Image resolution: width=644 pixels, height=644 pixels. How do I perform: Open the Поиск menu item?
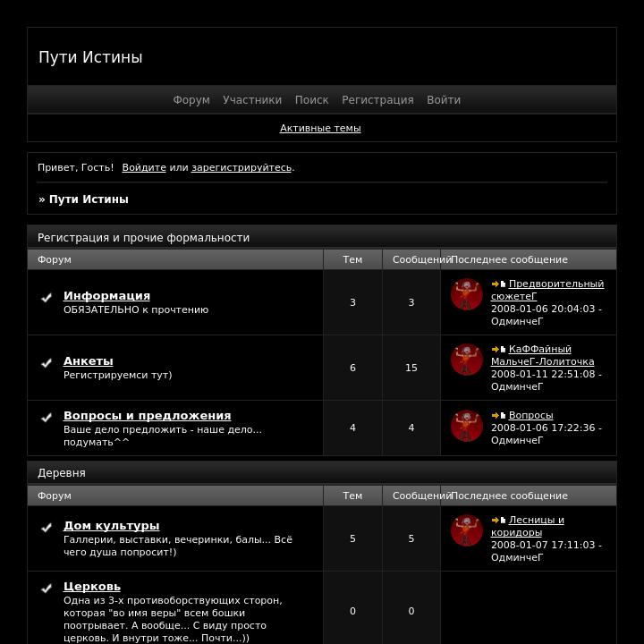click(x=312, y=100)
